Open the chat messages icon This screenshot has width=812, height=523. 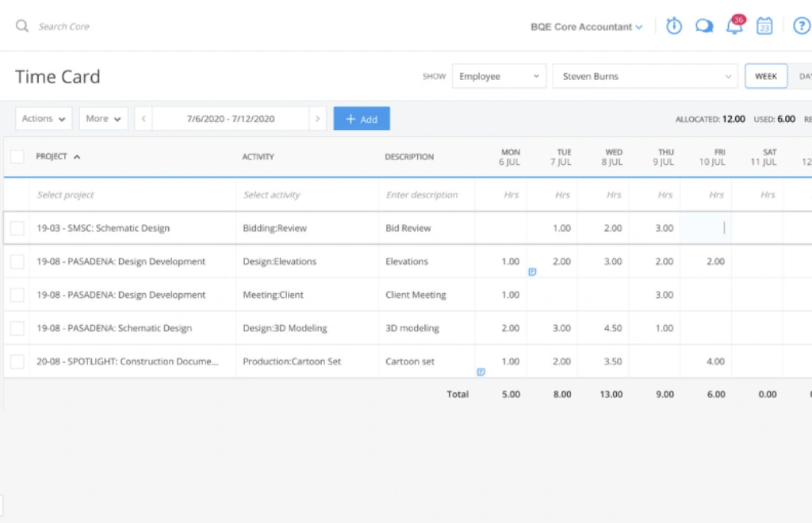click(x=703, y=26)
